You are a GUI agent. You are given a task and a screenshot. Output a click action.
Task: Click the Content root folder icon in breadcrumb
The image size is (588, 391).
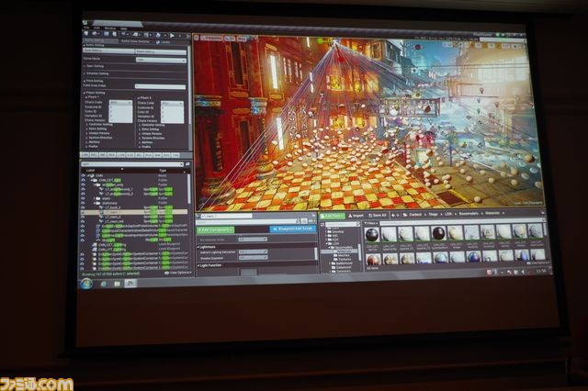[x=405, y=215]
